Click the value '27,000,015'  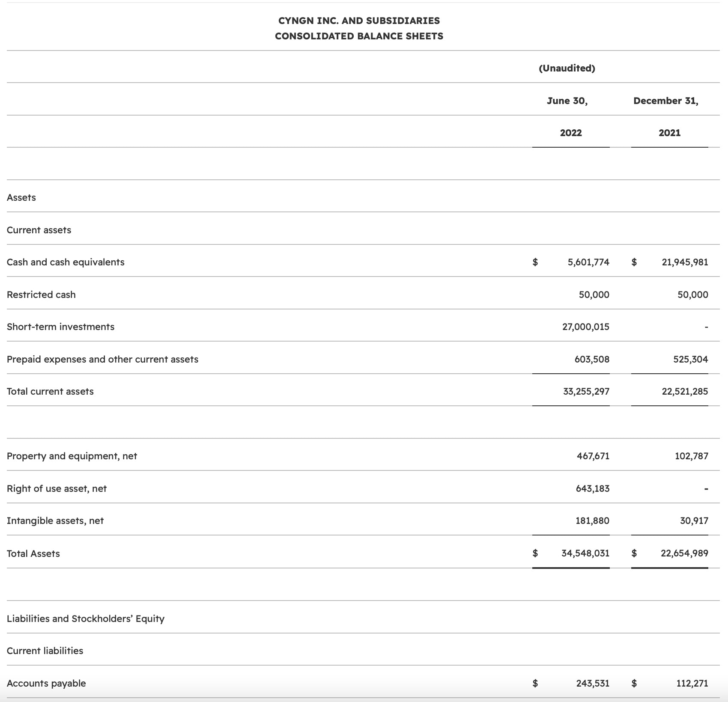[586, 327]
